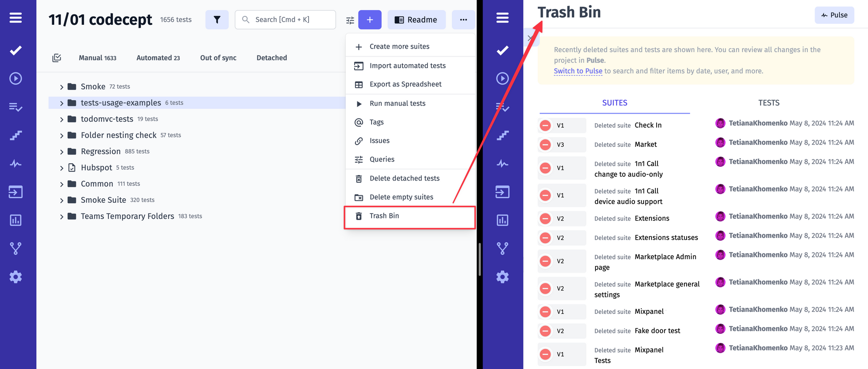Expand the todomvc-tests folder
Image resolution: width=868 pixels, height=369 pixels.
[x=62, y=119]
